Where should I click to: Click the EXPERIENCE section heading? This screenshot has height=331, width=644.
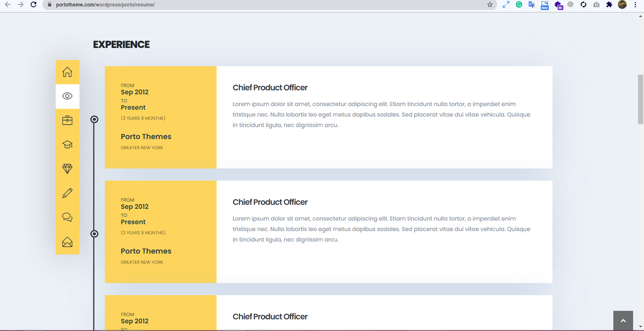[121, 44]
